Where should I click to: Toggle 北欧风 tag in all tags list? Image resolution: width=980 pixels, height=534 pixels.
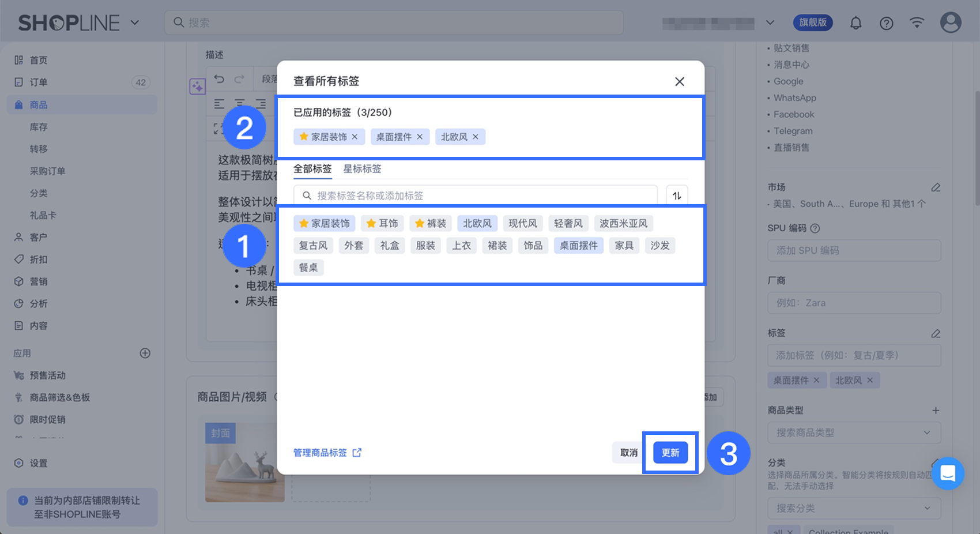pyautogui.click(x=477, y=223)
